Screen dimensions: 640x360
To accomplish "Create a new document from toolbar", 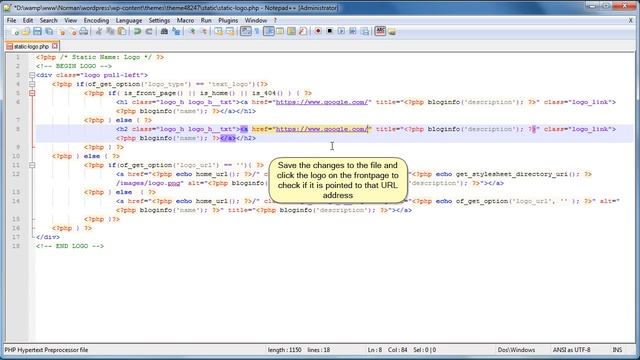I will [x=16, y=31].
